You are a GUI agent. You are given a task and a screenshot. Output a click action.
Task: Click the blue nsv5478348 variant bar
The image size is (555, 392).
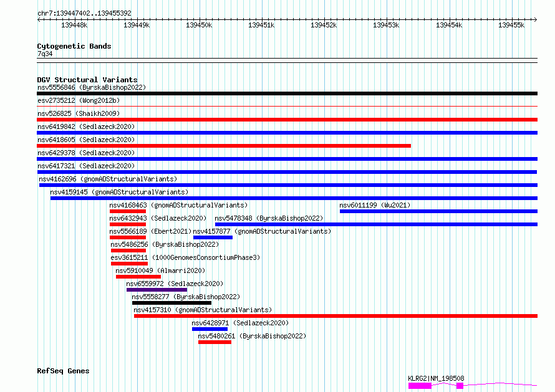tap(376, 224)
